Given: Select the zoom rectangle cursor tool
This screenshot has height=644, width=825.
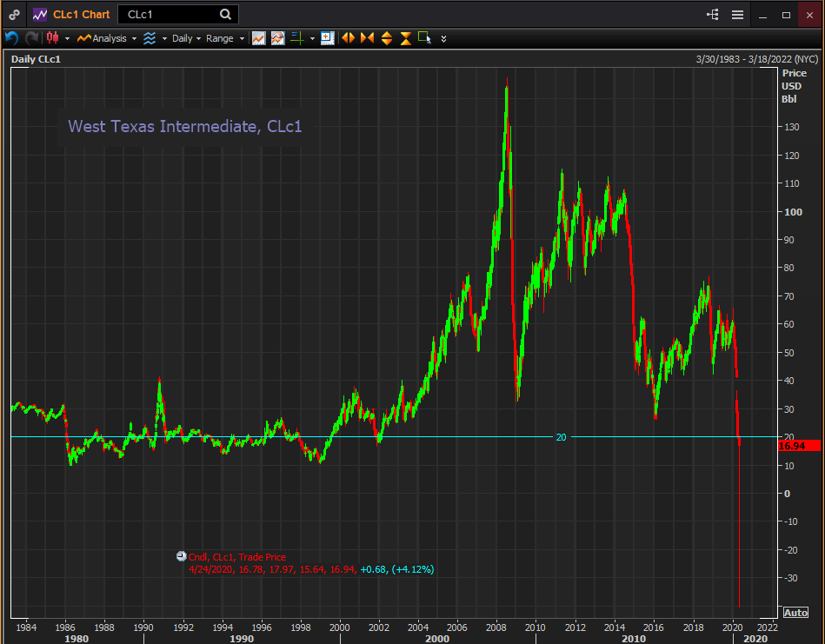Looking at the screenshot, I should pos(424,38).
